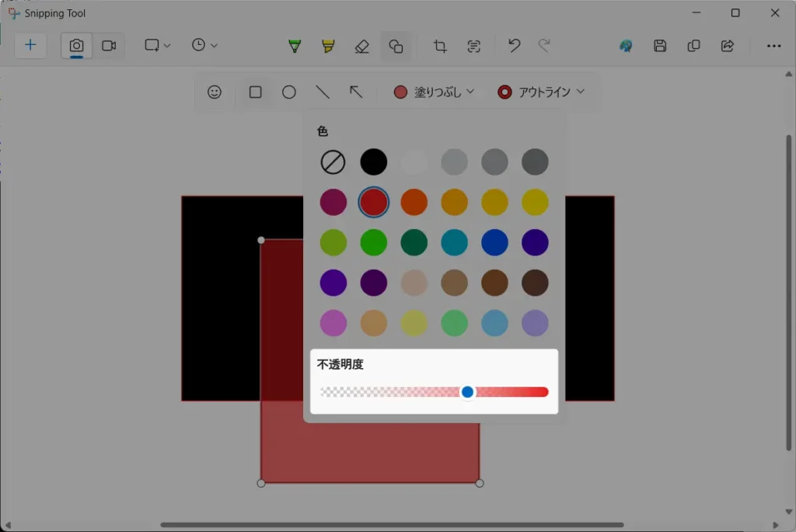
Task: Pick the no-color swatch with slash
Action: [x=333, y=162]
